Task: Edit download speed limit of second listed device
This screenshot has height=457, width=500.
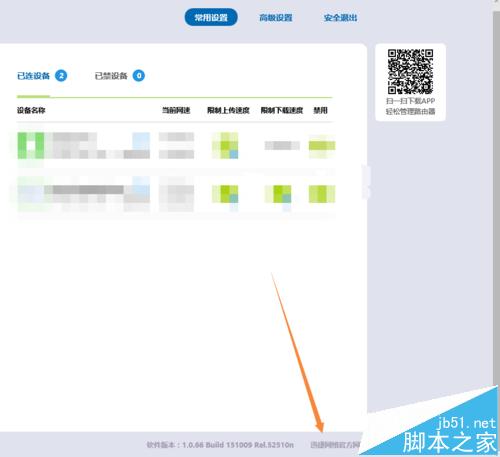Action: point(278,194)
